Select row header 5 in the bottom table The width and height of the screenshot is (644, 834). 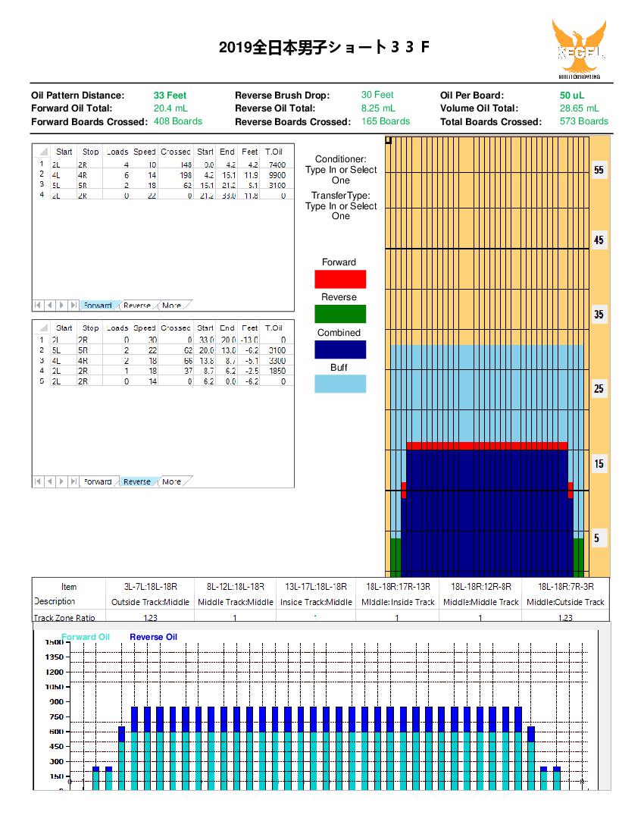(42, 381)
